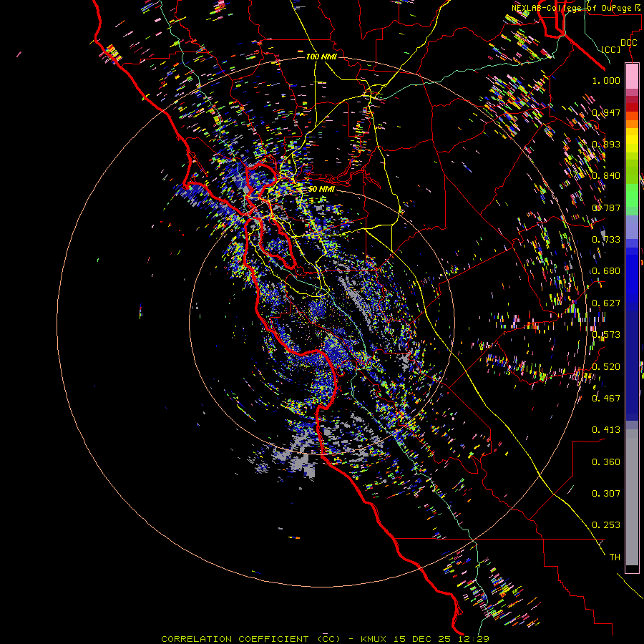
Task: Click the 0.947 scale value
Action: coord(606,112)
